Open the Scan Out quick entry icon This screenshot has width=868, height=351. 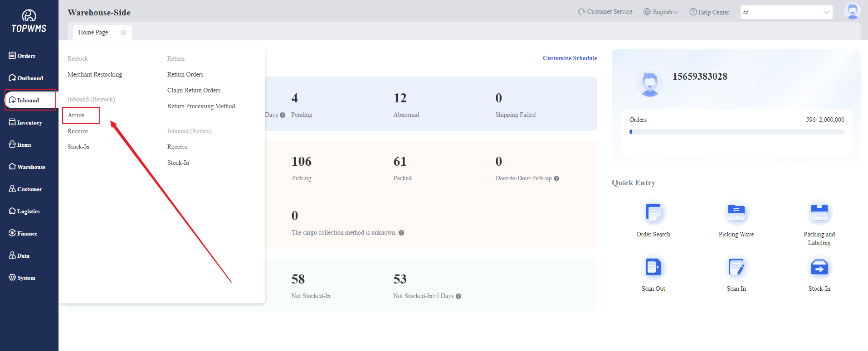pyautogui.click(x=653, y=267)
